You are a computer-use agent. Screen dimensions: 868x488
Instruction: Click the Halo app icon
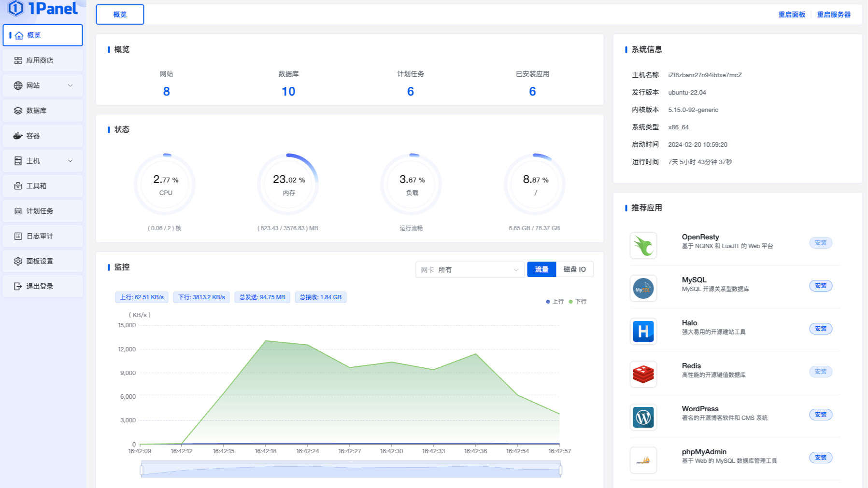point(643,331)
